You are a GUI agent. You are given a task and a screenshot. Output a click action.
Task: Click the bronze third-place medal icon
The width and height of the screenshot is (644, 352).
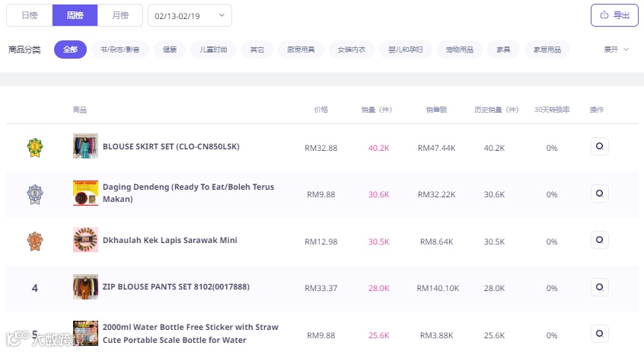34,241
